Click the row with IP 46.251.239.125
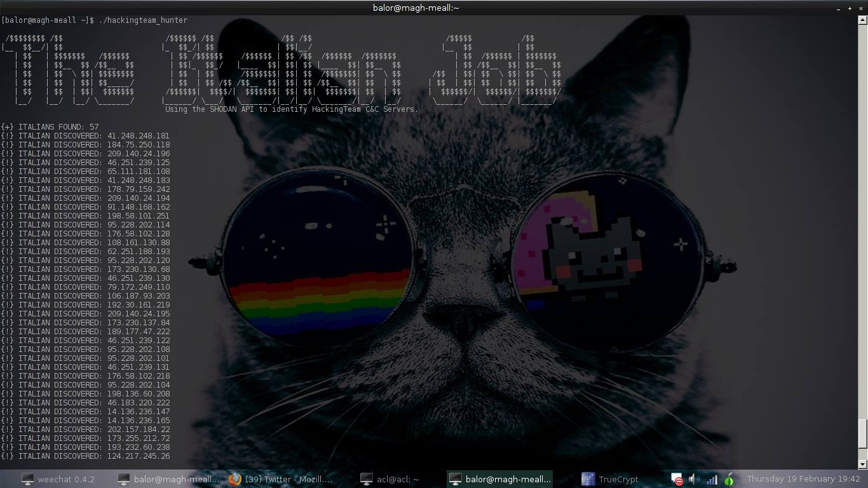Viewport: 868px width, 488px height. (85, 163)
